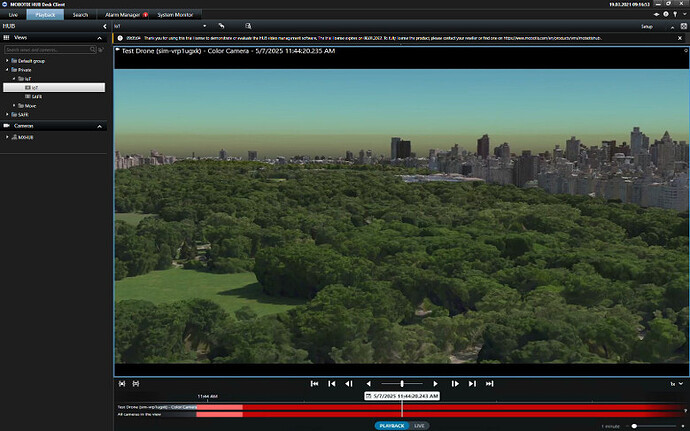Click the Views grid icon
This screenshot has width=690, height=431.
6,38
